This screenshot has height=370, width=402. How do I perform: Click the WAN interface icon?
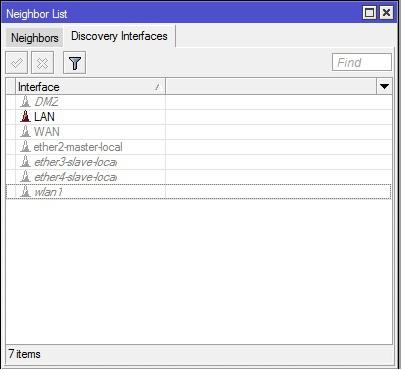(25, 132)
